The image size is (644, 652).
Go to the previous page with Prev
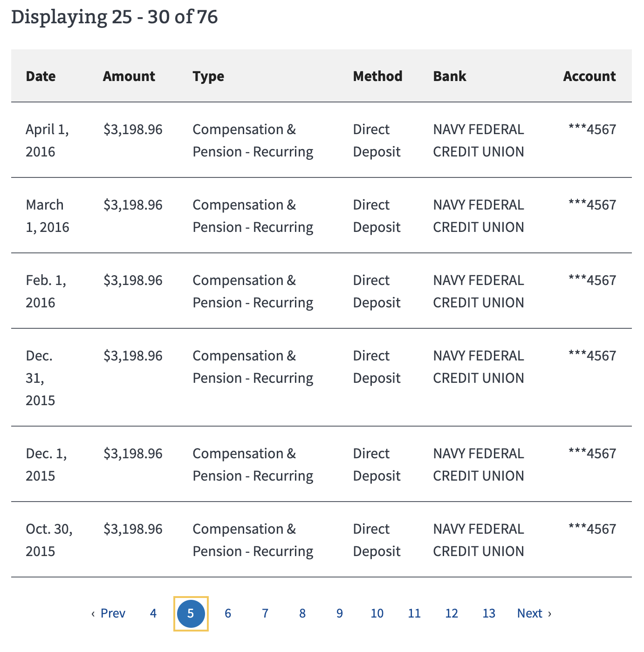click(109, 613)
